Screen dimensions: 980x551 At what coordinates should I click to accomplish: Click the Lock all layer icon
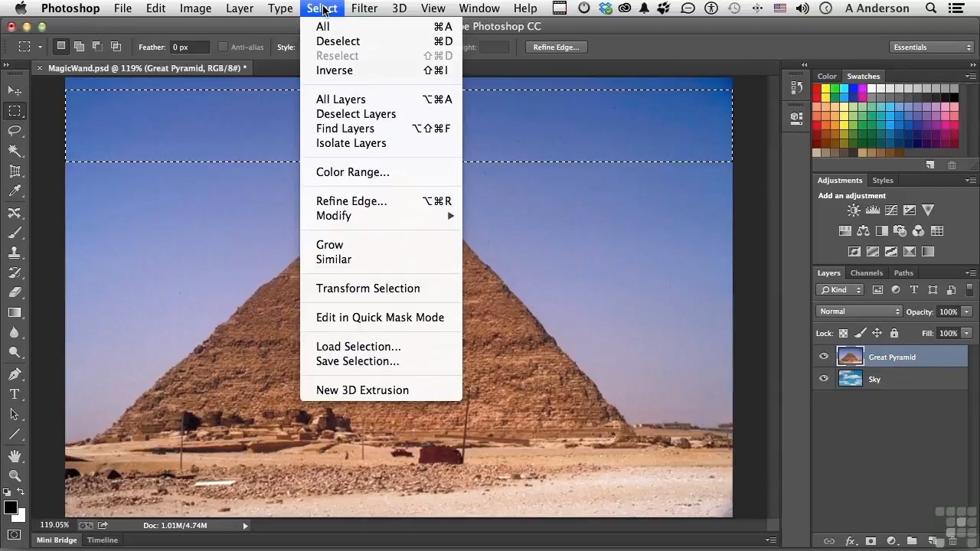click(893, 334)
